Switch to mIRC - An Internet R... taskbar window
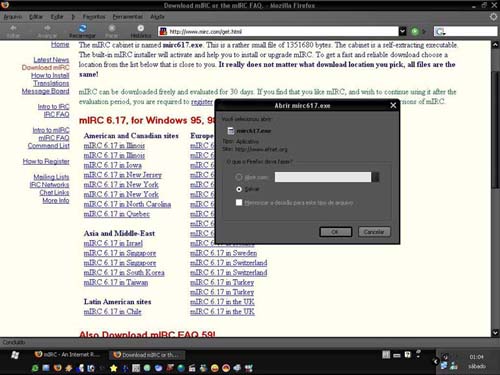This screenshot has height=375, width=500. 67,355
